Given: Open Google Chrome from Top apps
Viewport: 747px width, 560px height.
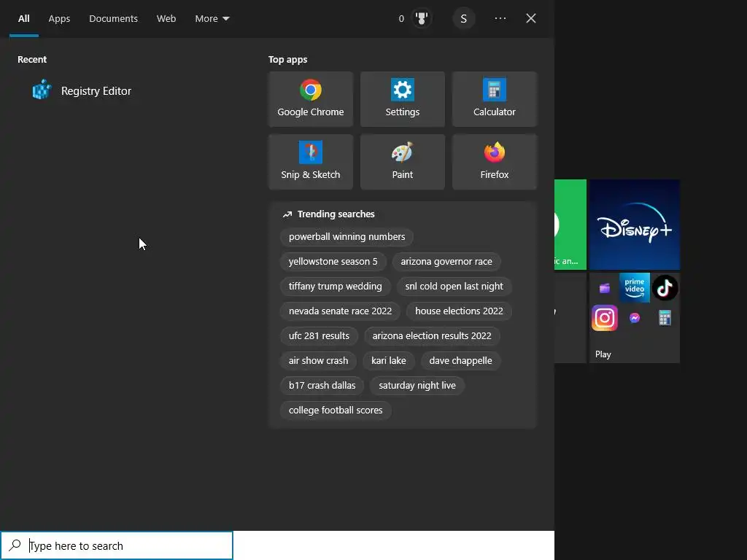Looking at the screenshot, I should (x=311, y=99).
